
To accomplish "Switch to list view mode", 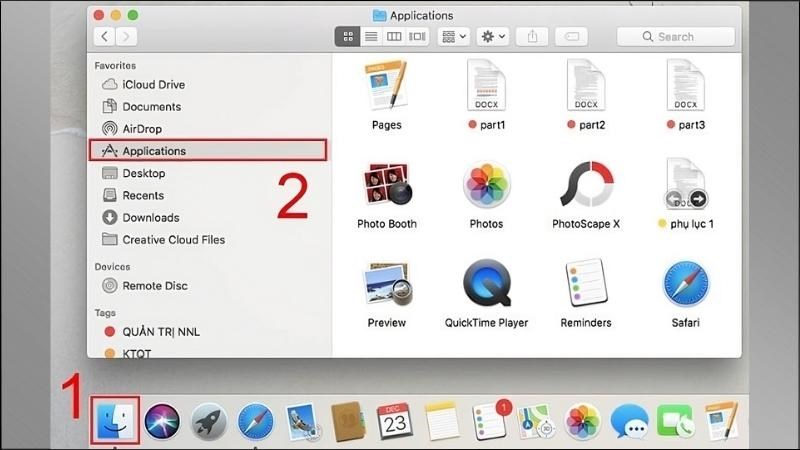I will click(x=371, y=37).
